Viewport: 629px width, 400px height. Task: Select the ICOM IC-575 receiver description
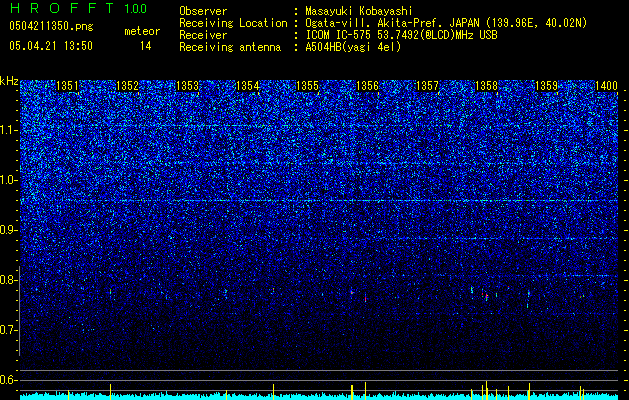402,35
